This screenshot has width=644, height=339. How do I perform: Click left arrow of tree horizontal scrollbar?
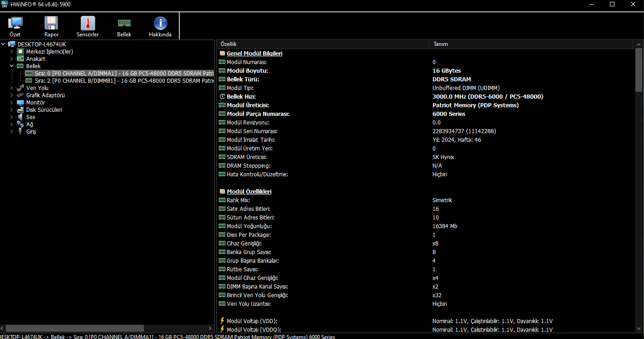3,328
